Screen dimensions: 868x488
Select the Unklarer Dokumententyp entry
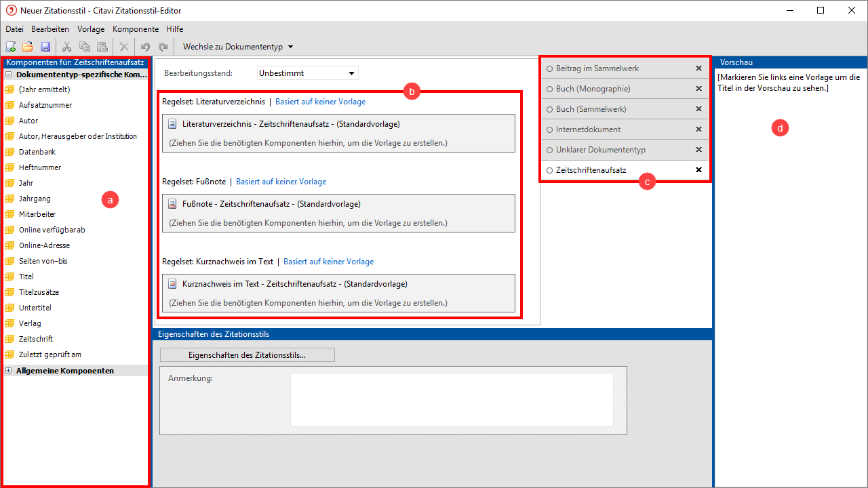pyautogui.click(x=600, y=150)
